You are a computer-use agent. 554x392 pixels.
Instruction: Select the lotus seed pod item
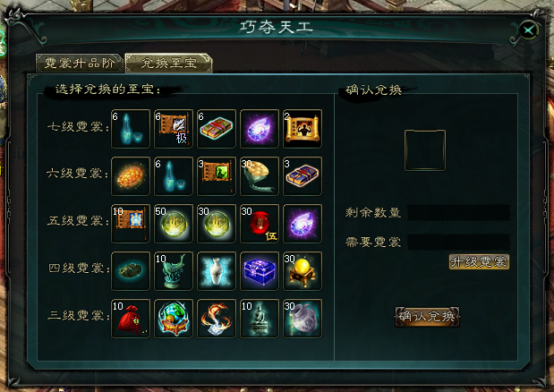(260, 176)
